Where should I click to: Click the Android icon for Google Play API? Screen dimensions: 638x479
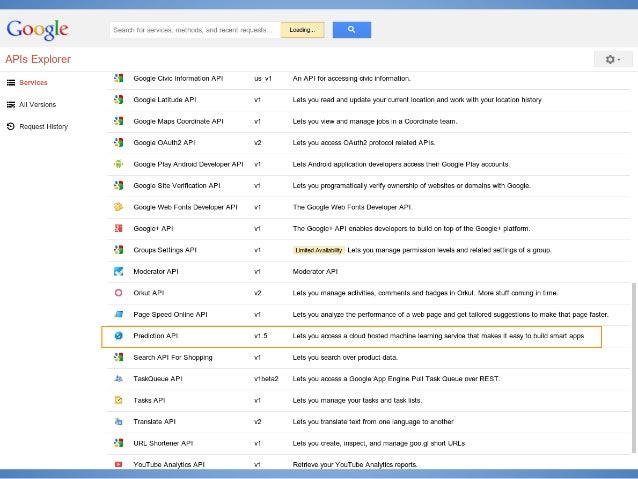[x=118, y=164]
